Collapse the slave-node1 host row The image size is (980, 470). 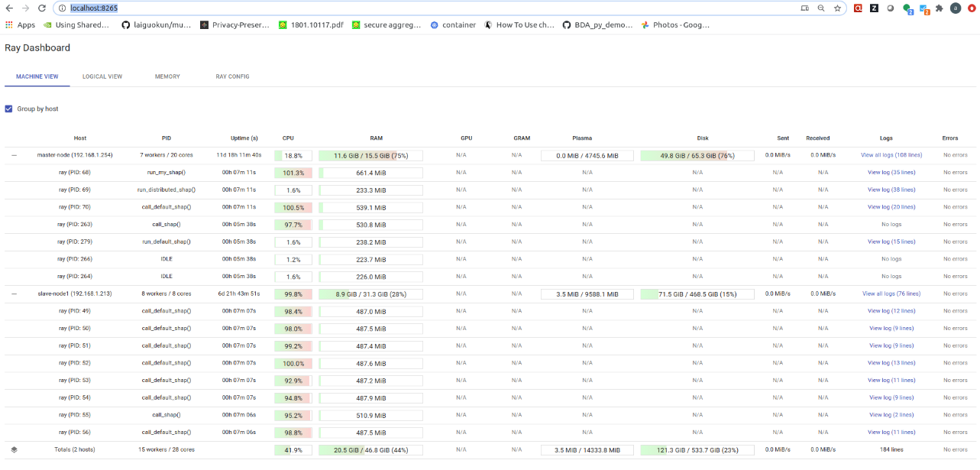point(14,293)
